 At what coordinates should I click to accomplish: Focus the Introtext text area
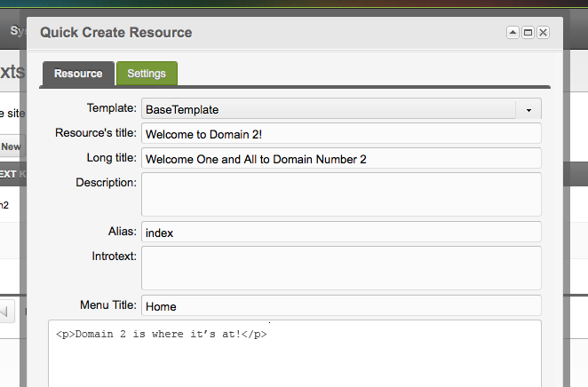[341, 268]
